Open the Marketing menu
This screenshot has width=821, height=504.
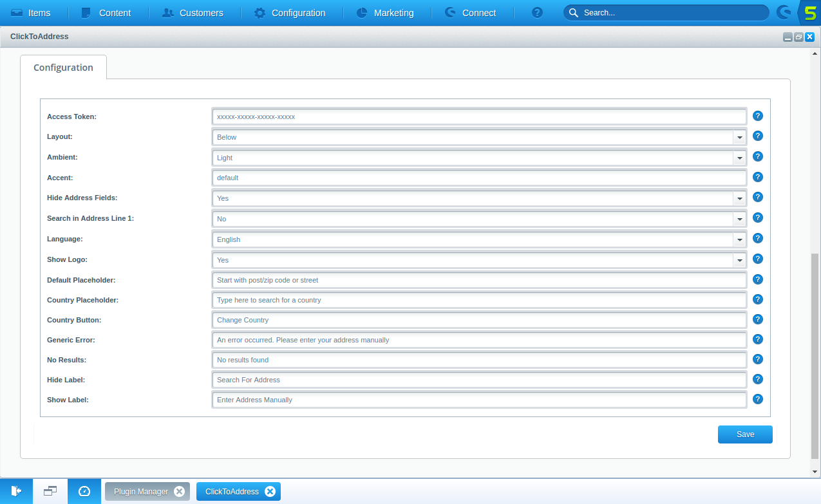pos(385,13)
